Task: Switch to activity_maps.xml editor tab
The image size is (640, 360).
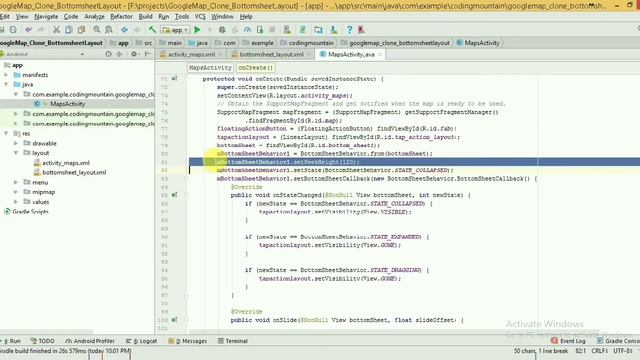Action: coord(191,54)
